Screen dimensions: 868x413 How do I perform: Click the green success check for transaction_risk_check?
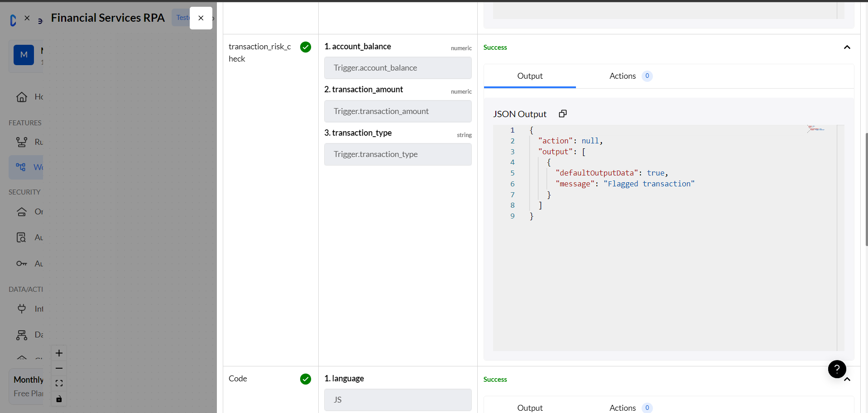tap(306, 47)
